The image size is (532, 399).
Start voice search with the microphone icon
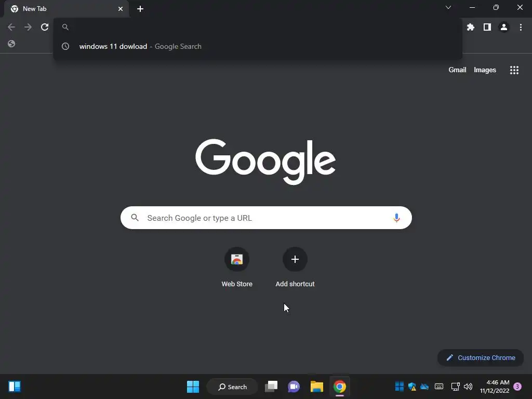tap(396, 218)
